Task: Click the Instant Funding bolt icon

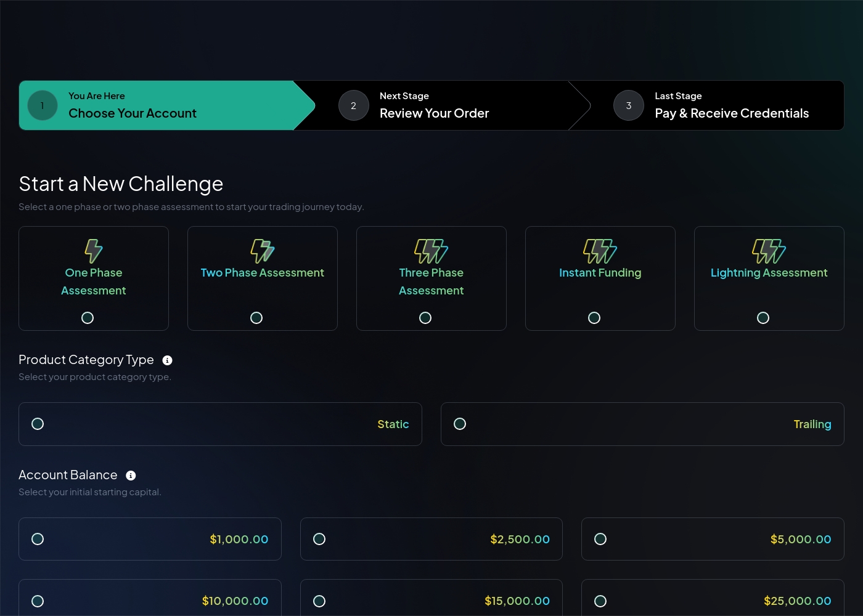Action: pyautogui.click(x=600, y=251)
